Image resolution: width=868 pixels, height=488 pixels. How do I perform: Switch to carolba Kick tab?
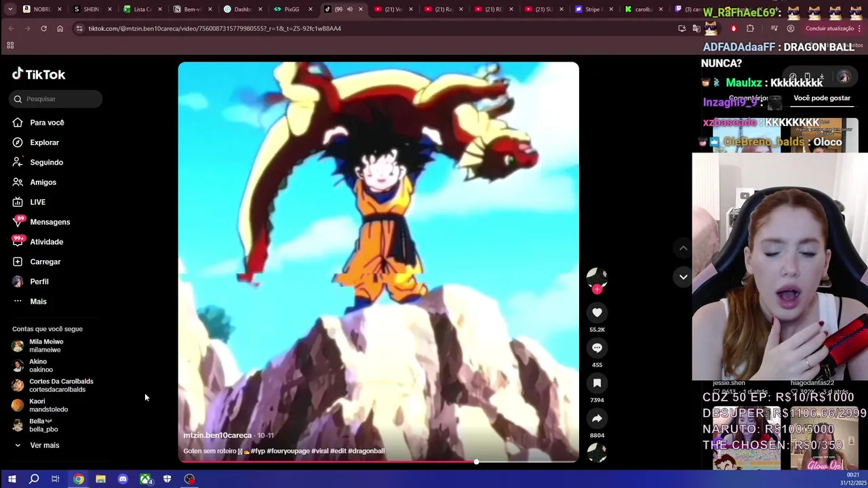coord(642,9)
